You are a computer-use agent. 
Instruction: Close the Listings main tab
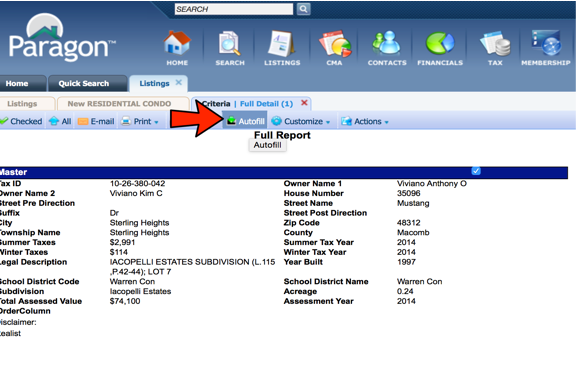tap(179, 82)
